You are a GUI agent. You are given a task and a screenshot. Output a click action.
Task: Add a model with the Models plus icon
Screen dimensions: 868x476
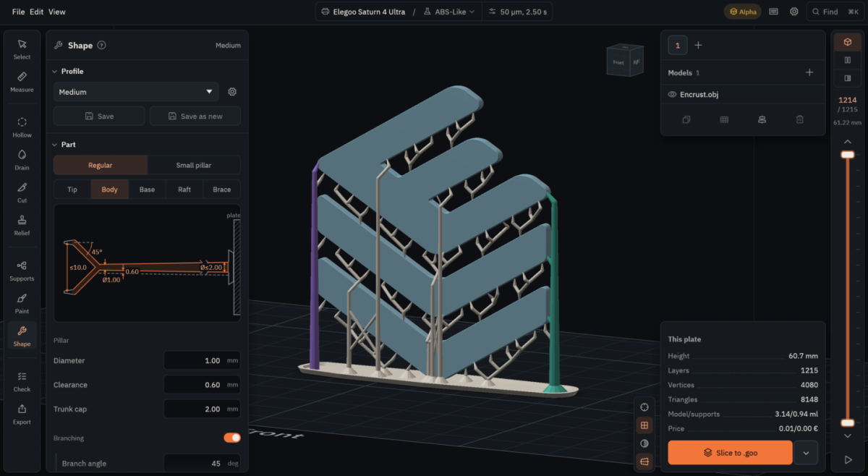[x=809, y=72]
